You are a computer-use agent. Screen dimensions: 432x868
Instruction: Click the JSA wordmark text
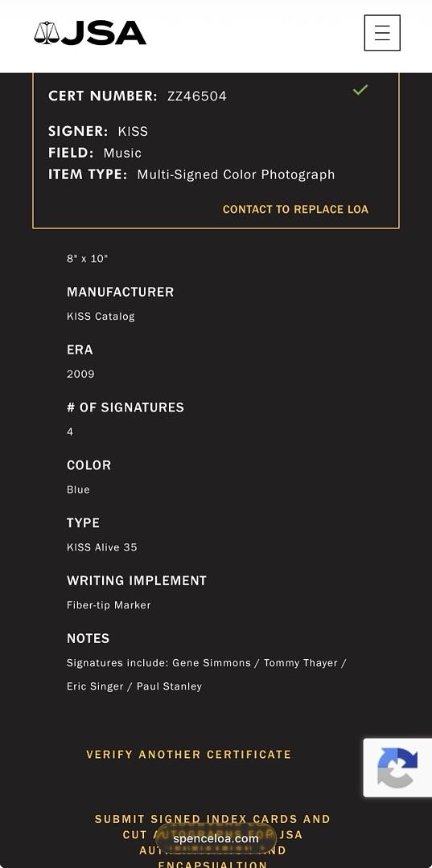tap(104, 33)
